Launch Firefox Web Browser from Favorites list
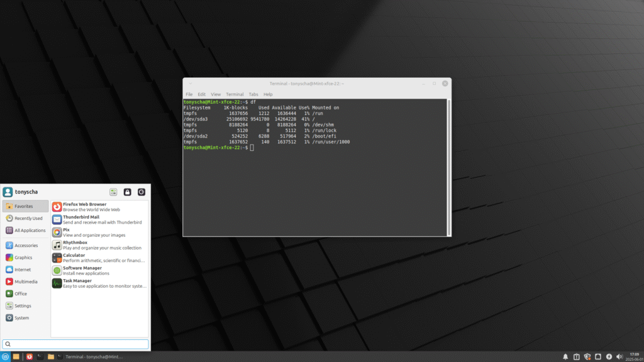644x362 pixels. click(x=99, y=207)
